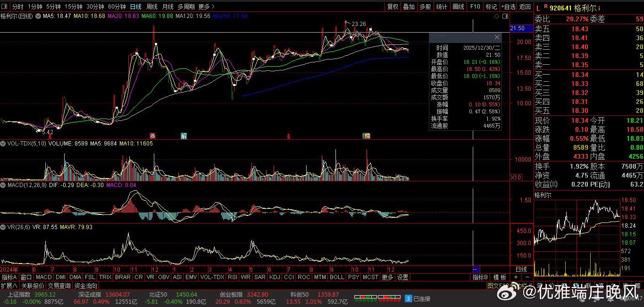Viewport: 644px width, 307px height.
Task: Click the L icon beside stock code 920641
Action: [538, 8]
